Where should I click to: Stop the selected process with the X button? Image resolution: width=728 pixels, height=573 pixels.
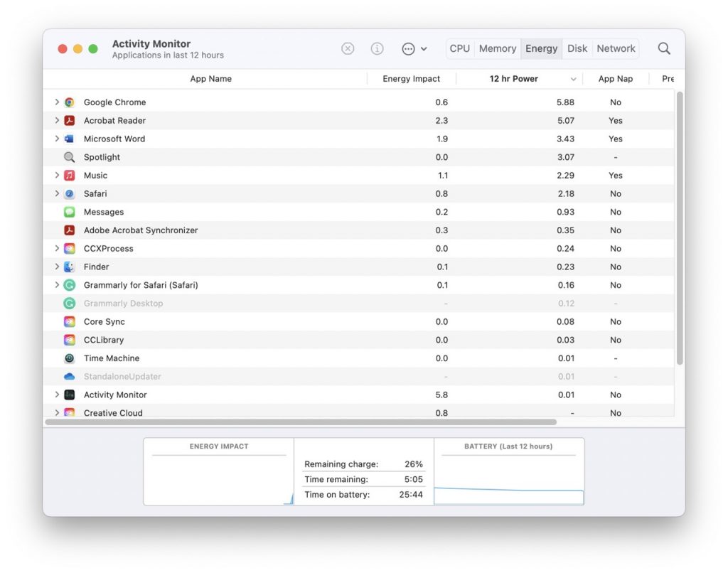point(348,48)
